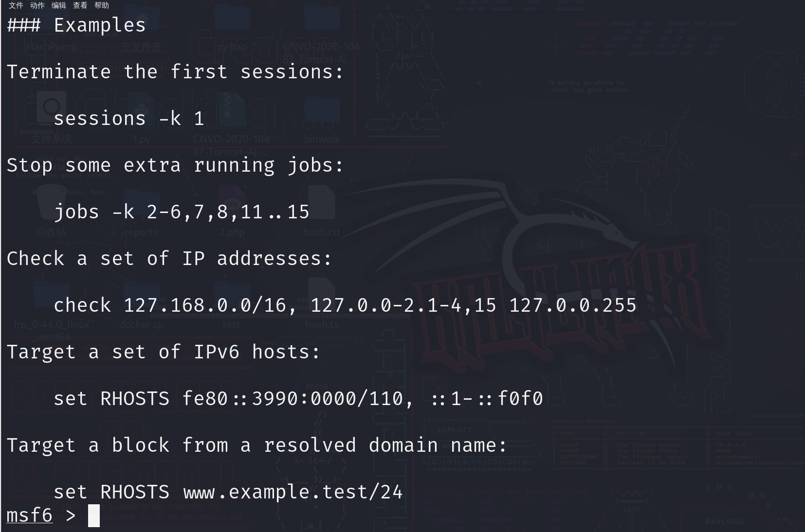Click the 127.0.0.255 address text
Screen dimensions: 805x532
pos(573,305)
